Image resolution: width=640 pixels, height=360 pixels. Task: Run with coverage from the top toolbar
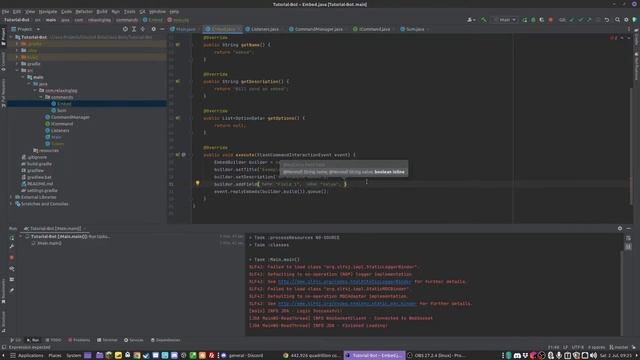(x=542, y=20)
